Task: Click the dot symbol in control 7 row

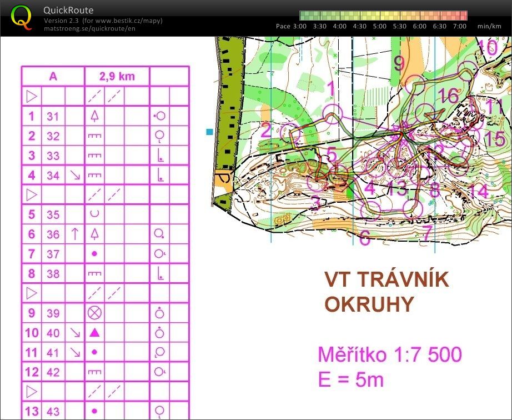Action: click(94, 254)
